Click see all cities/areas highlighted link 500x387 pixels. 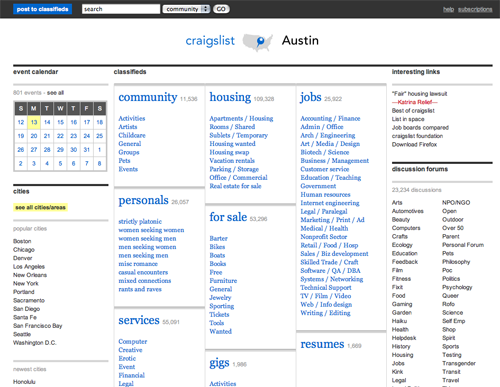tap(40, 207)
